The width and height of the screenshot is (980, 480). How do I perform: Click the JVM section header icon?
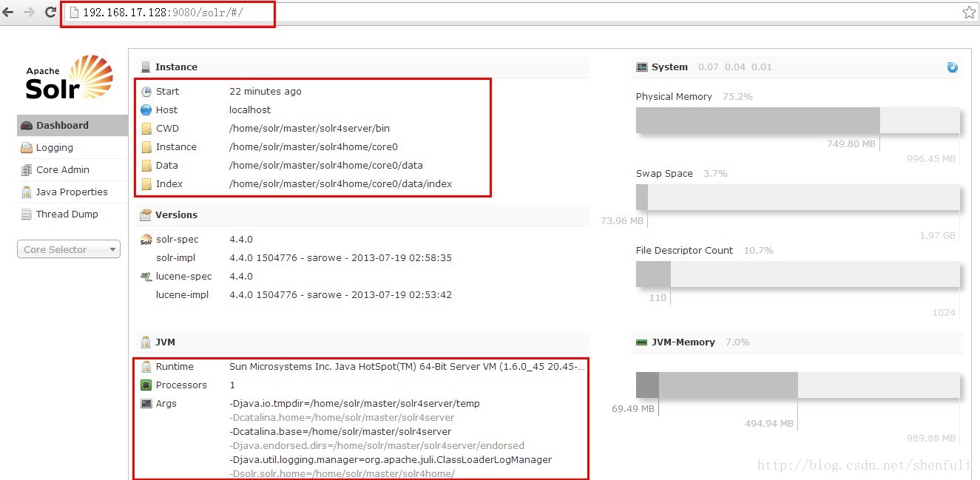[x=146, y=342]
